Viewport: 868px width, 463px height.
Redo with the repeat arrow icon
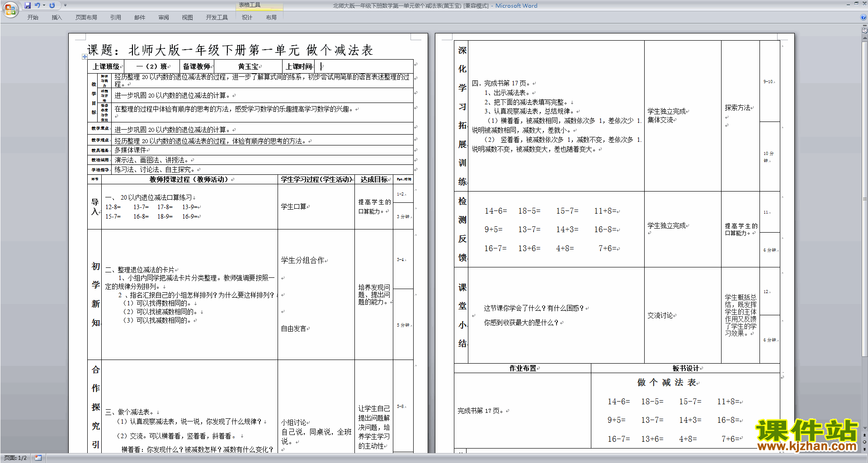pos(52,5)
